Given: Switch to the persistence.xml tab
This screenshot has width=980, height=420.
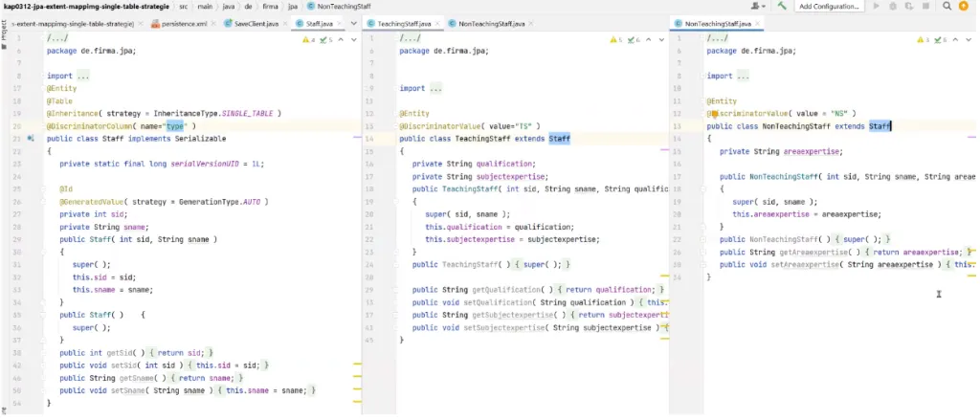Looking at the screenshot, I should click(184, 24).
